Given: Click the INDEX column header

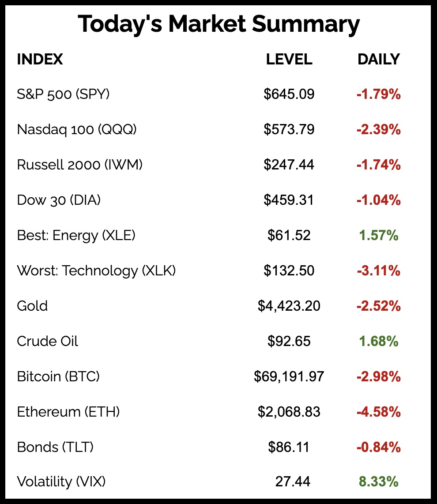Looking at the screenshot, I should click(x=40, y=59).
